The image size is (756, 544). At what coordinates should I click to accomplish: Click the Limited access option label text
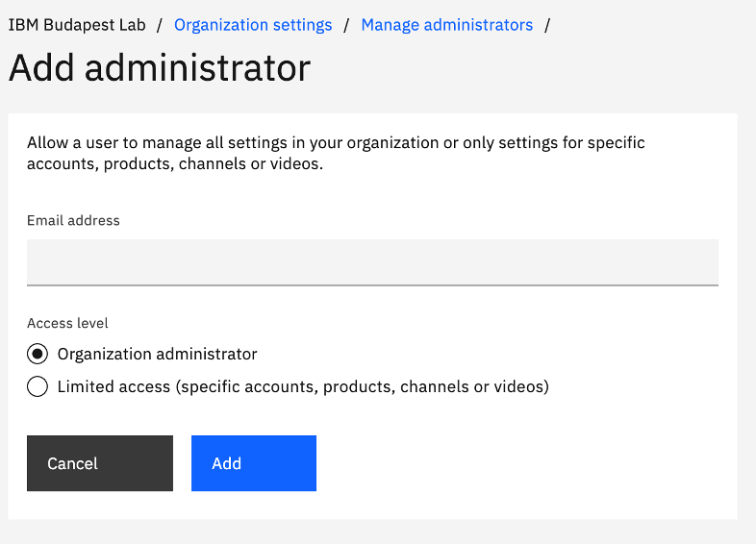click(x=303, y=386)
